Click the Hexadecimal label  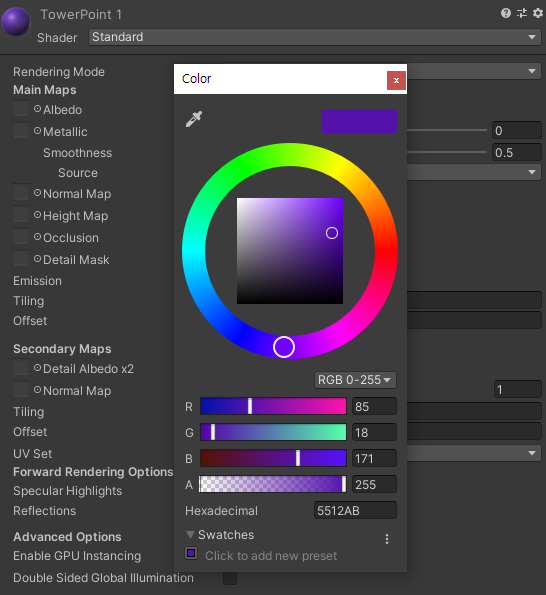pyautogui.click(x=221, y=511)
